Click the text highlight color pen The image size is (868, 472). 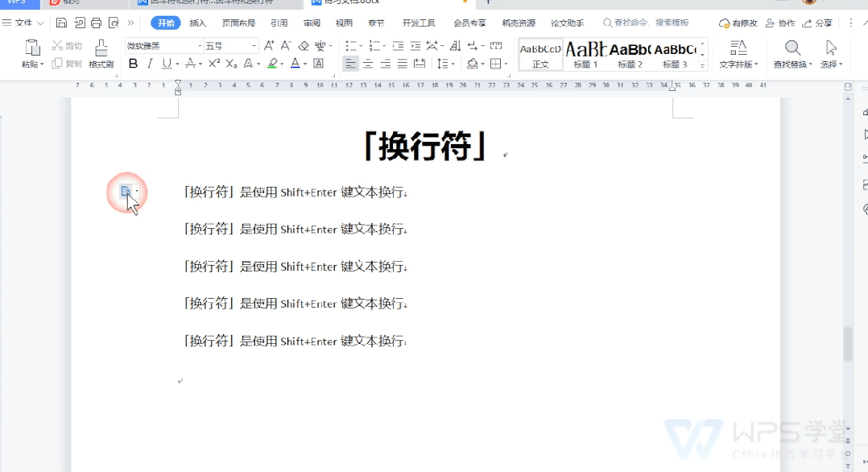coord(272,64)
